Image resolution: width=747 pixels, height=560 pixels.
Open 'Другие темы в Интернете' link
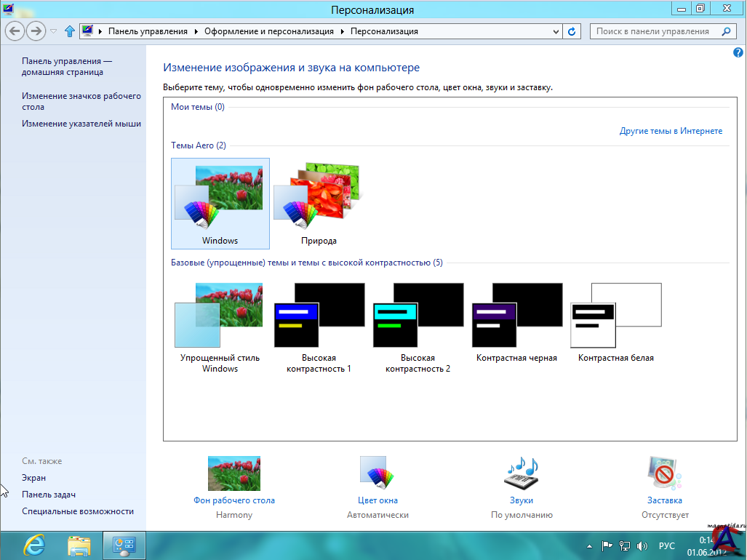pyautogui.click(x=671, y=131)
